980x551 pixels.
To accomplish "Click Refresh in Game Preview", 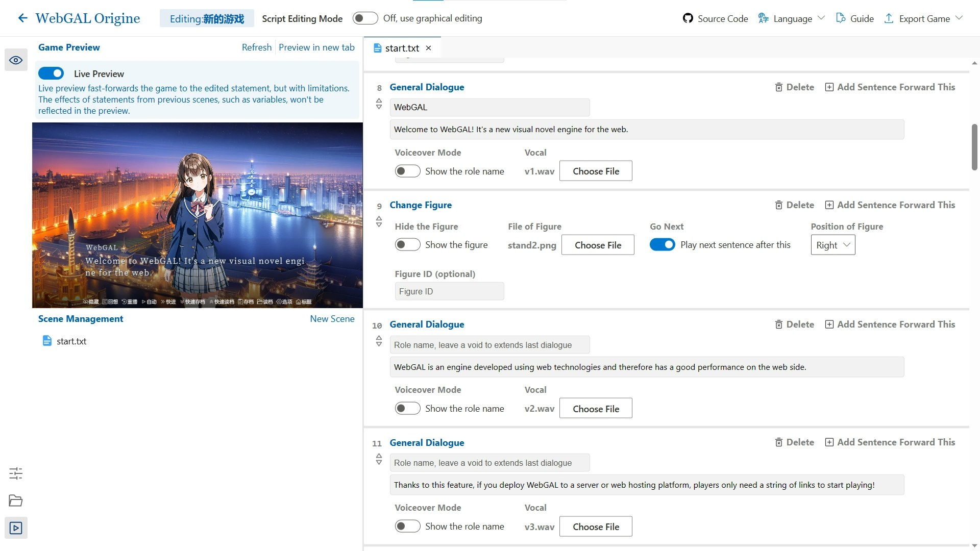I will pyautogui.click(x=257, y=47).
